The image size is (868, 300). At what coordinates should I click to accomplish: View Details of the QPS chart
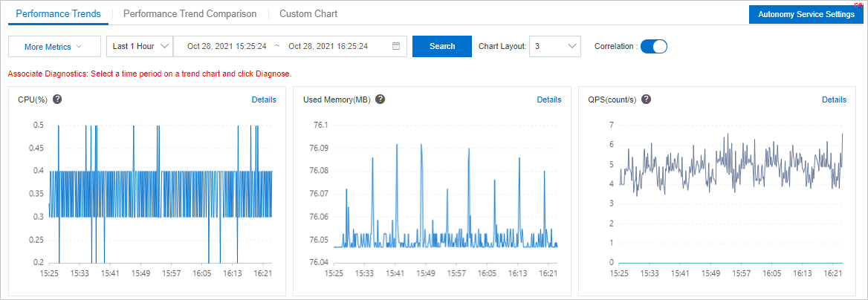(835, 100)
